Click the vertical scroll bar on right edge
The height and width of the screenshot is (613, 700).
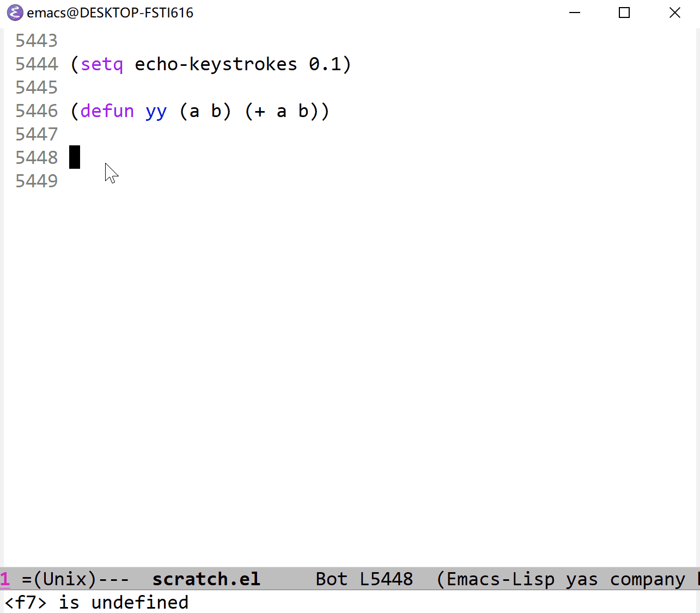coord(697,272)
